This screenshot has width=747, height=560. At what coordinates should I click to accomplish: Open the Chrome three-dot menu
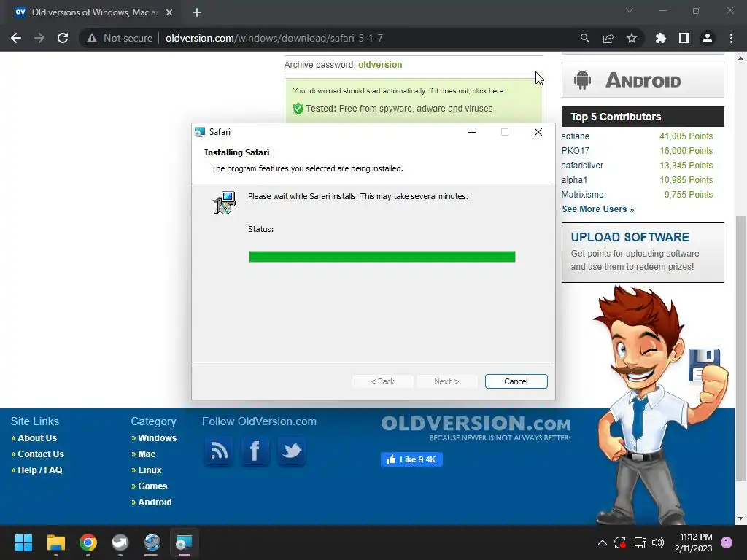click(x=731, y=38)
